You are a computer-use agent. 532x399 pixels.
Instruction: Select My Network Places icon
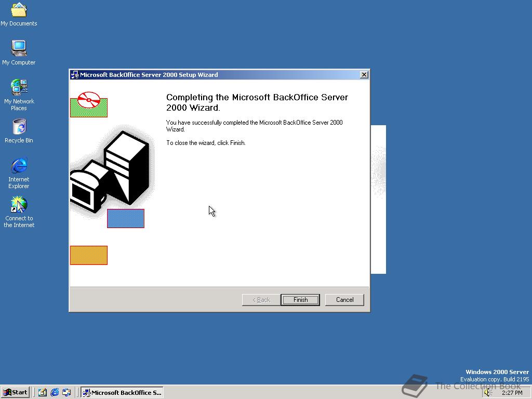[x=19, y=95]
